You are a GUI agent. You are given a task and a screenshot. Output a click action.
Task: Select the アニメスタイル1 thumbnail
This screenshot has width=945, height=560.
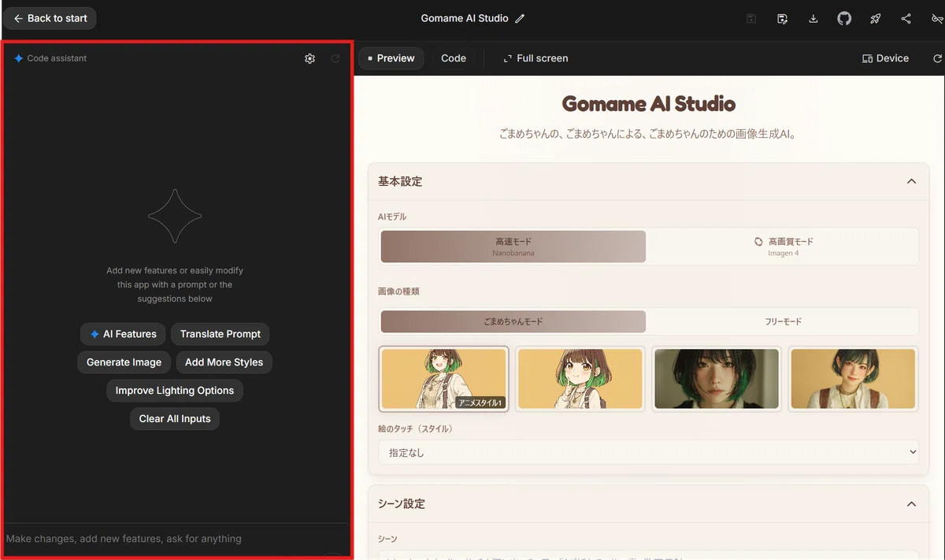443,379
